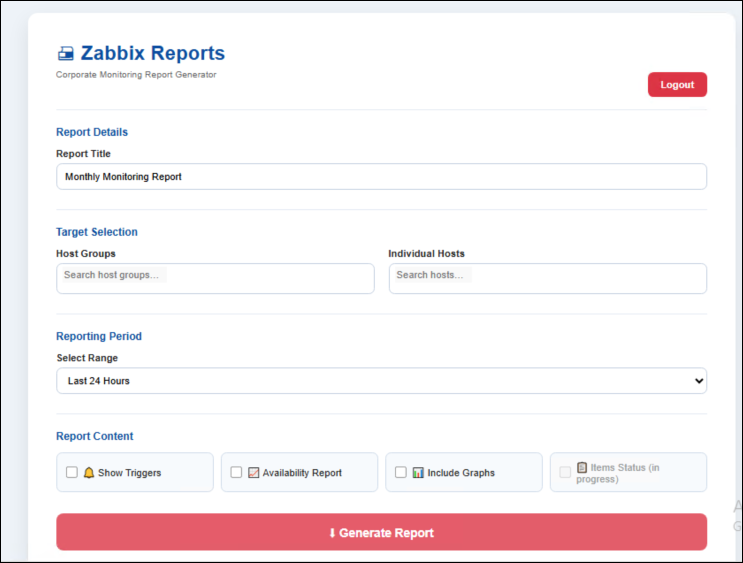The height and width of the screenshot is (563, 743).
Task: Click the Select Range label
Action: [x=87, y=358]
